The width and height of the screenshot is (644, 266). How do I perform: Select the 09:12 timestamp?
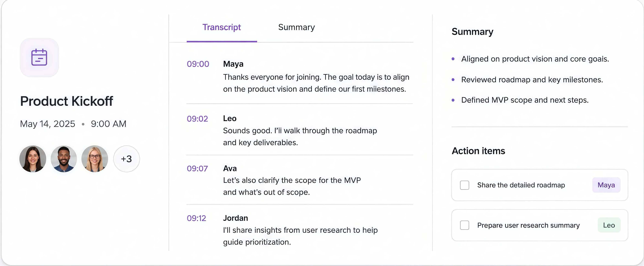(x=196, y=218)
